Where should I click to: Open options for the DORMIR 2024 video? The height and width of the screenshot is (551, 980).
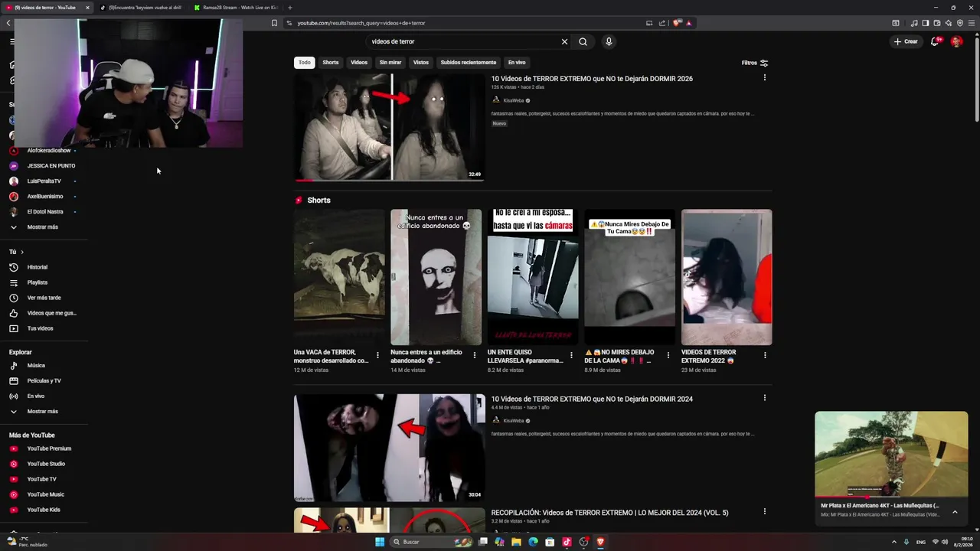point(764,398)
